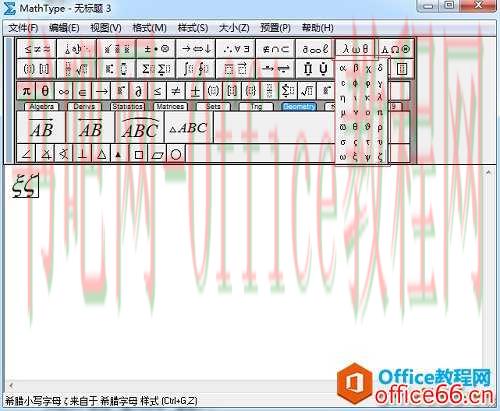Insert the arc ABC expression
500x411 pixels.
[140, 128]
